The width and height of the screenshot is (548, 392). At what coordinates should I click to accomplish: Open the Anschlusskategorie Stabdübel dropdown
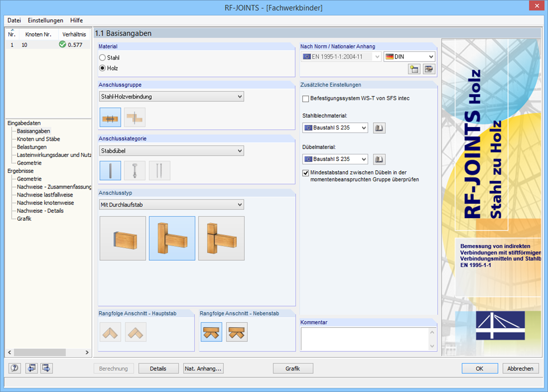172,151
